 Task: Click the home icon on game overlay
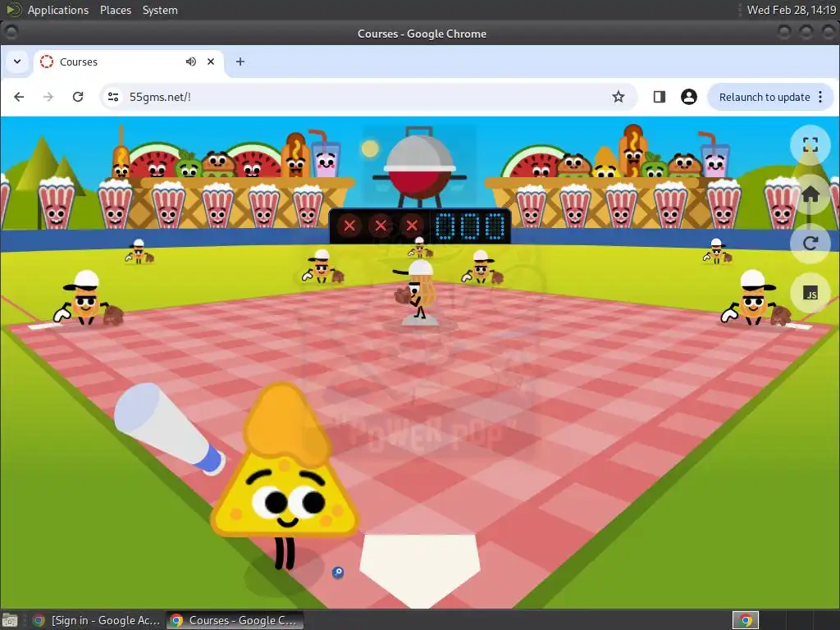(x=810, y=194)
